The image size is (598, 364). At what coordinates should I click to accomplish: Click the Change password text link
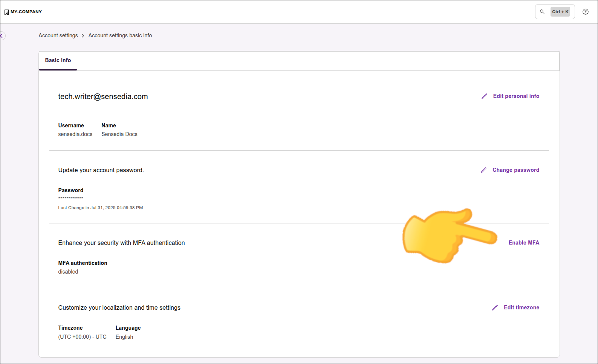515,170
